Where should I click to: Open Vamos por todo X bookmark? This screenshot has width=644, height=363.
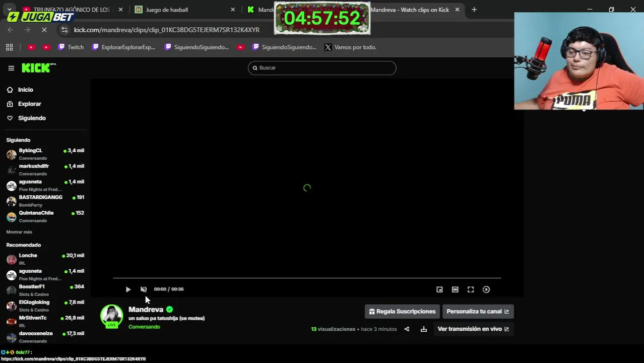point(350,47)
